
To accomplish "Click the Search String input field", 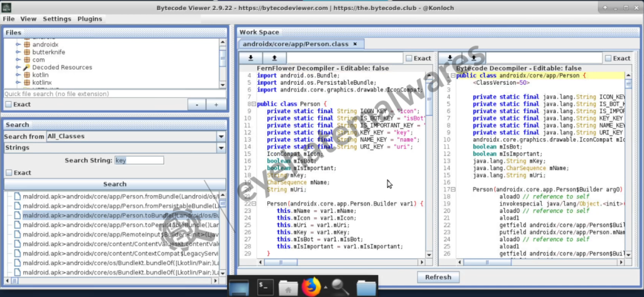I will [139, 160].
